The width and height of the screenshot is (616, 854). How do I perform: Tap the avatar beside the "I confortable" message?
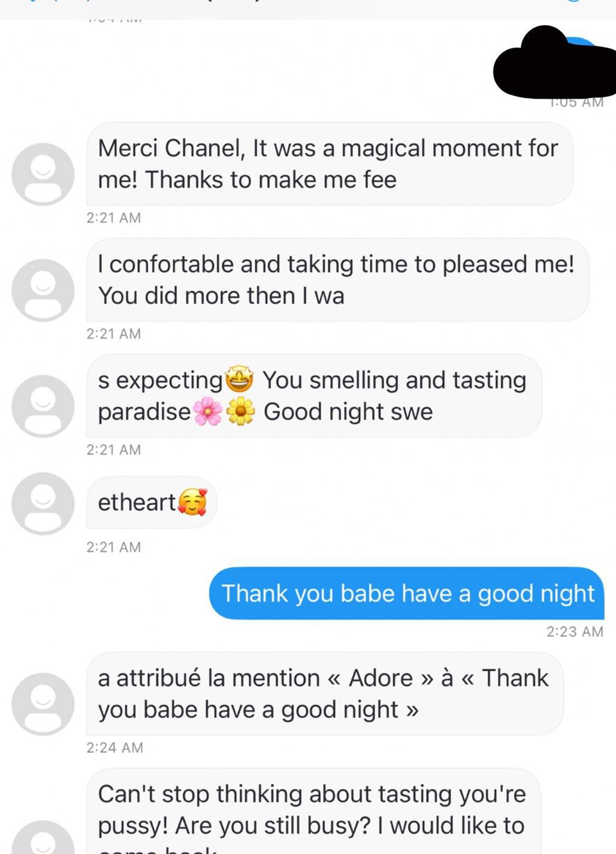[43, 290]
